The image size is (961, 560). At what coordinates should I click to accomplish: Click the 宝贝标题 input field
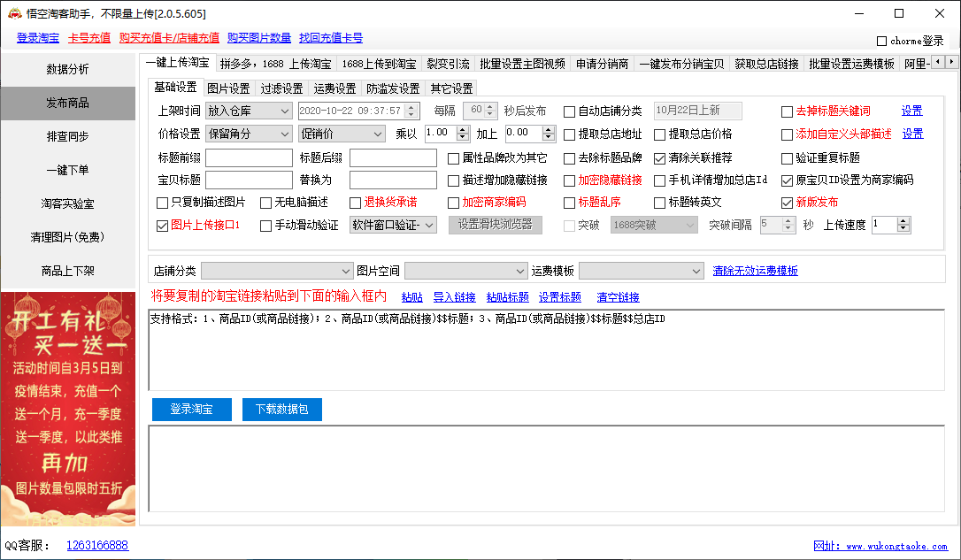click(249, 180)
